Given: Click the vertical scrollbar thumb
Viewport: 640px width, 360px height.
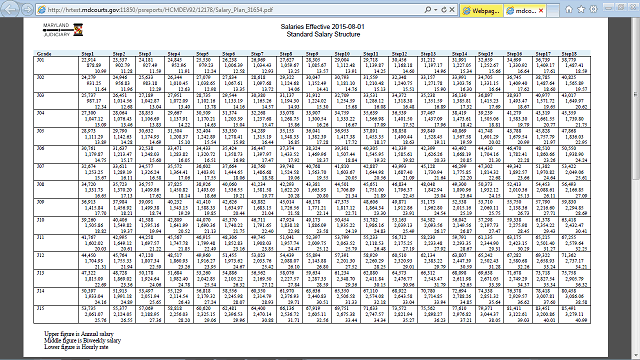Looking at the screenshot, I should coord(635,97).
